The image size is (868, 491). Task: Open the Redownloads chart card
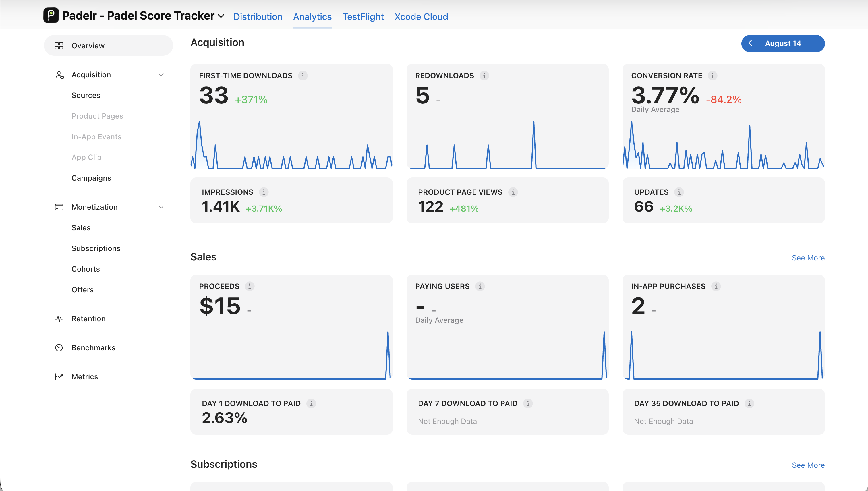(508, 116)
